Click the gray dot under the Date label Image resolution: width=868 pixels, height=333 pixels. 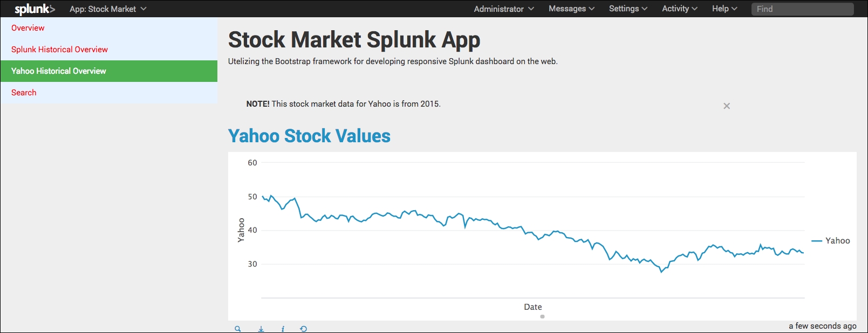pyautogui.click(x=542, y=317)
